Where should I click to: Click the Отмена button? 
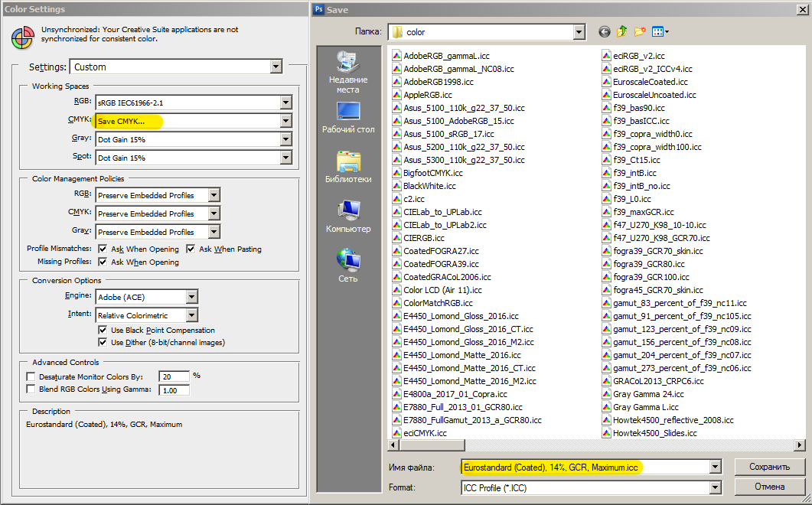coord(770,487)
